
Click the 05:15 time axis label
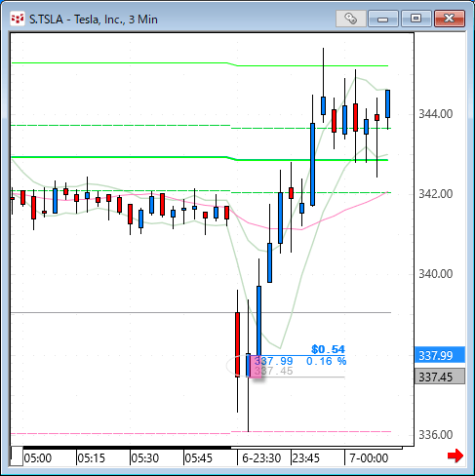tap(92, 458)
